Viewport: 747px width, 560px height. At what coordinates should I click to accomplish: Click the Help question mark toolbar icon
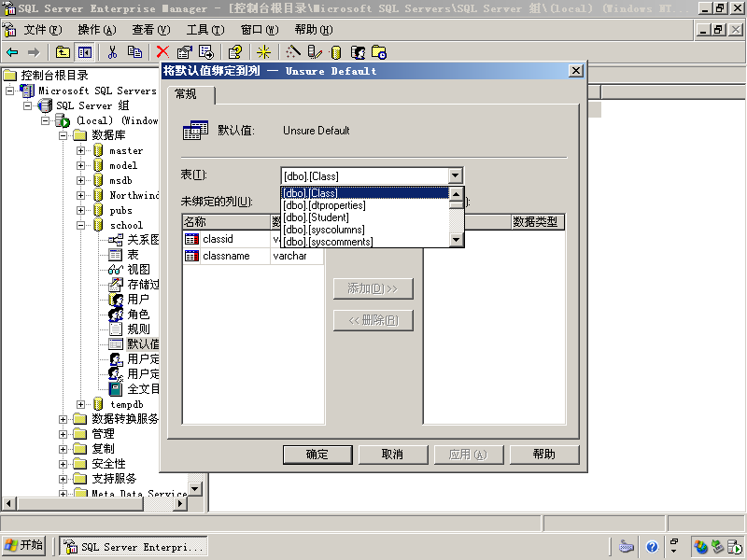[x=235, y=52]
